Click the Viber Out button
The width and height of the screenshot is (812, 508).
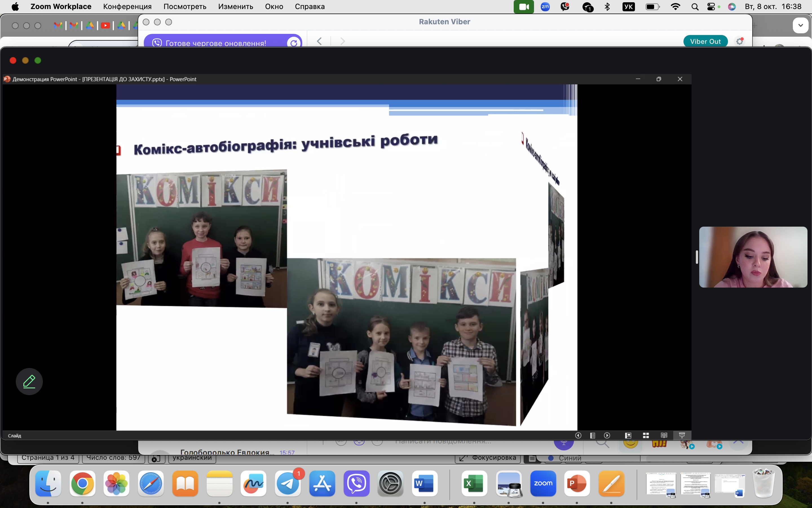pos(705,41)
